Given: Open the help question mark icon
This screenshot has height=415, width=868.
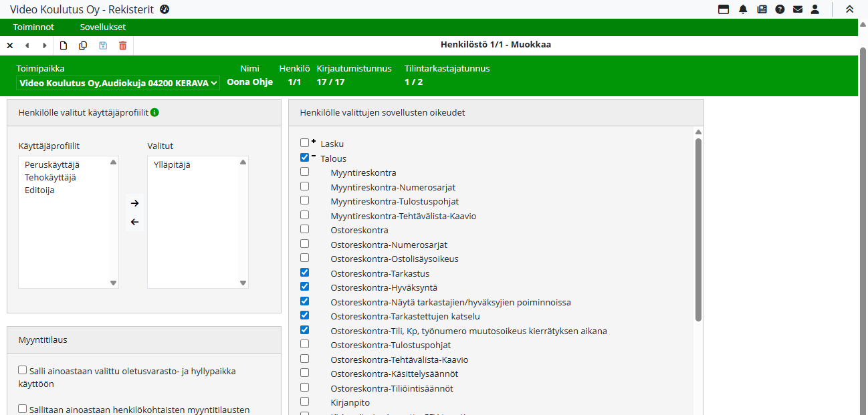Looking at the screenshot, I should coord(780,9).
